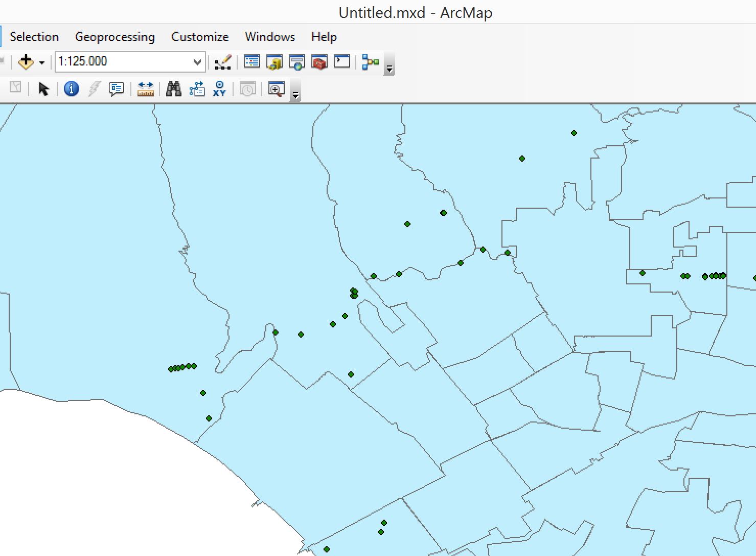Open the Find binoculars tool
The height and width of the screenshot is (556, 756).
point(174,89)
